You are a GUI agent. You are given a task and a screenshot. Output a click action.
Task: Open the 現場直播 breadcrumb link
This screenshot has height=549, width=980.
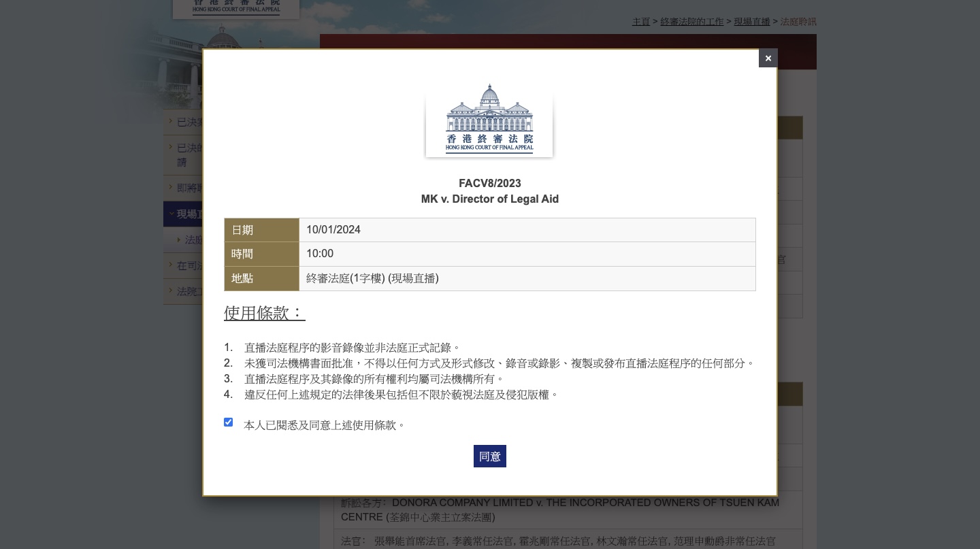(751, 22)
